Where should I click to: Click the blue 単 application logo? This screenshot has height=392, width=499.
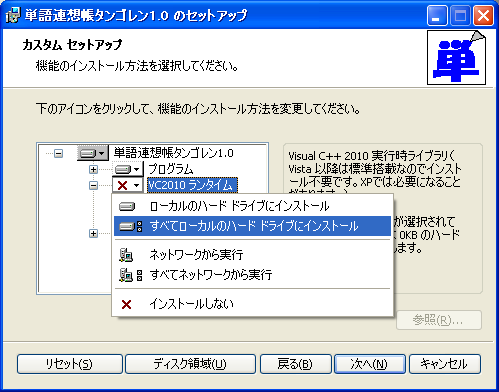[x=456, y=58]
